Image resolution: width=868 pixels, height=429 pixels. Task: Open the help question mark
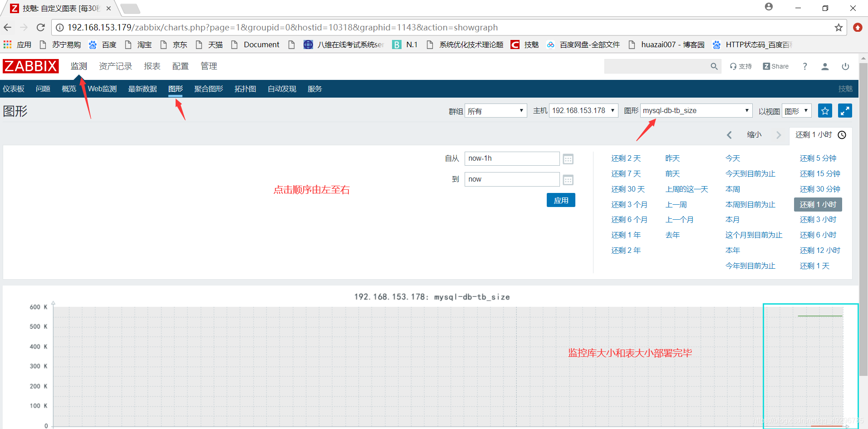805,66
